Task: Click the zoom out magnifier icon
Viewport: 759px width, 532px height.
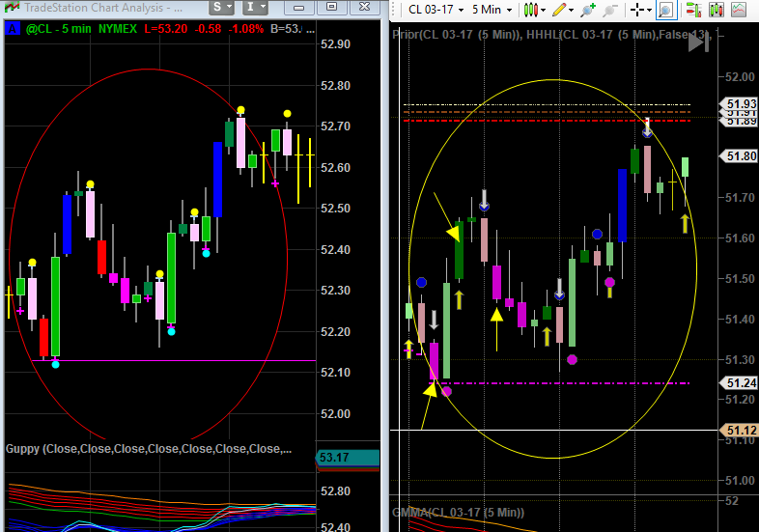Action: [610, 10]
